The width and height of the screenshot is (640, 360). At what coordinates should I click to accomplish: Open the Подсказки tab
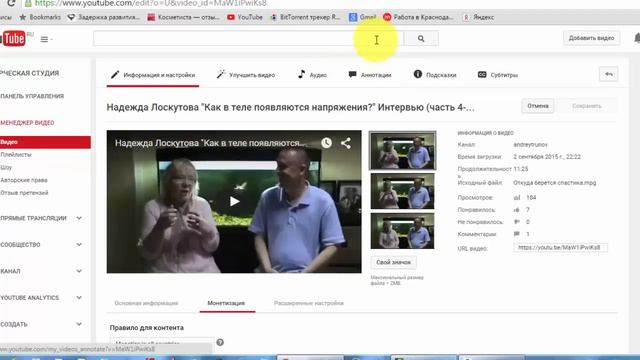point(435,75)
